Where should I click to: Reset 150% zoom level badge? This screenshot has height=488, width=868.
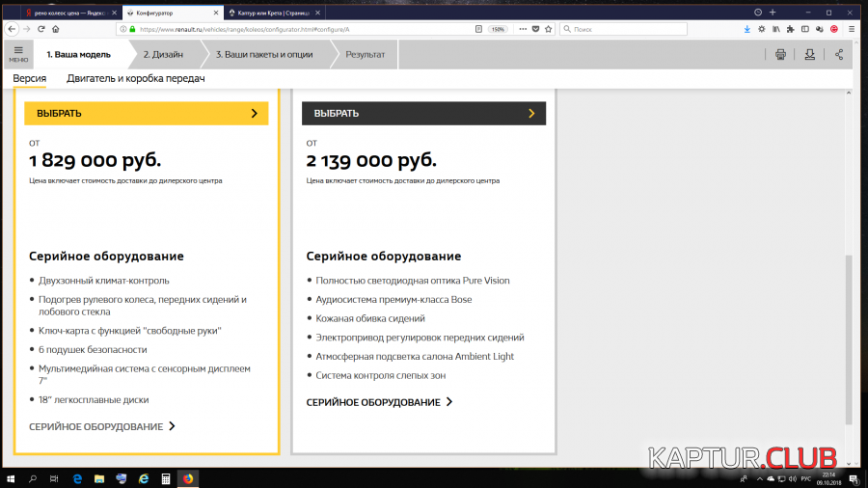(498, 29)
